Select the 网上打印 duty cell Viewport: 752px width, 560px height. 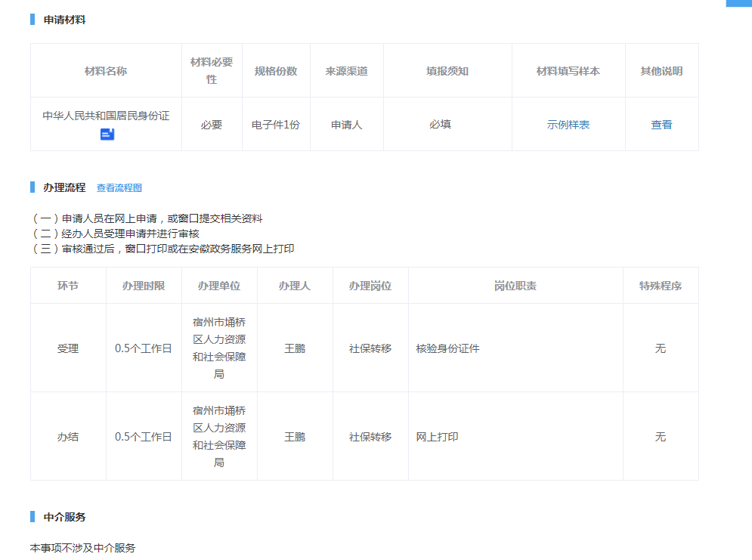pos(437,437)
